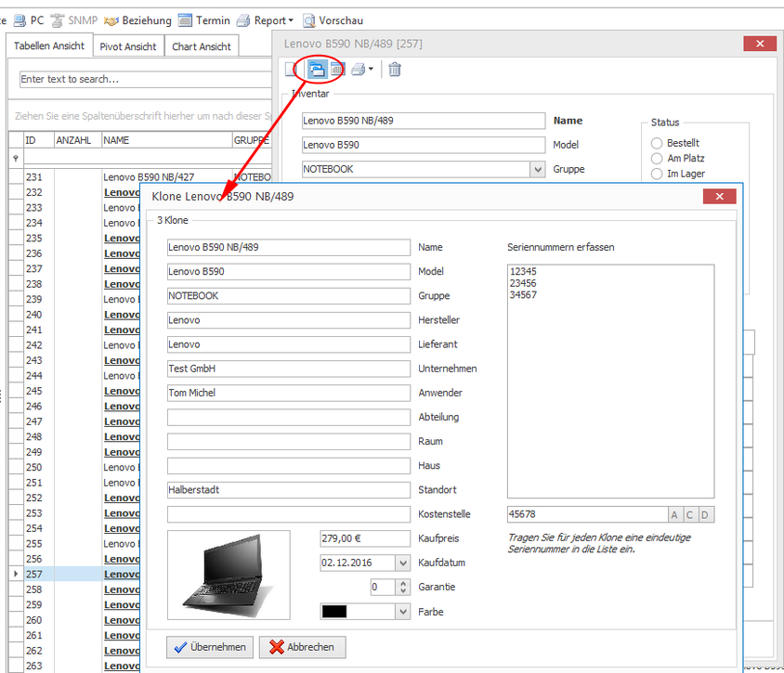784x673 pixels.
Task: Click the Standort field showing Halberstadt
Action: (289, 490)
